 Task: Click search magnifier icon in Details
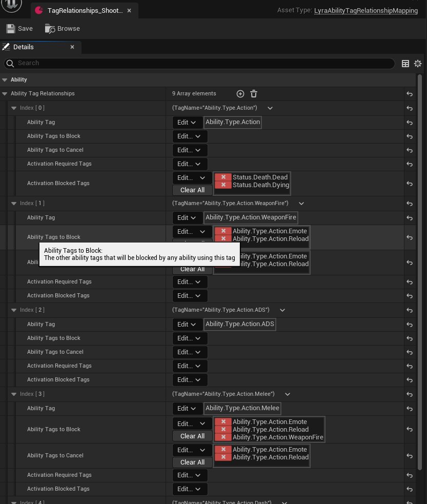[10, 64]
